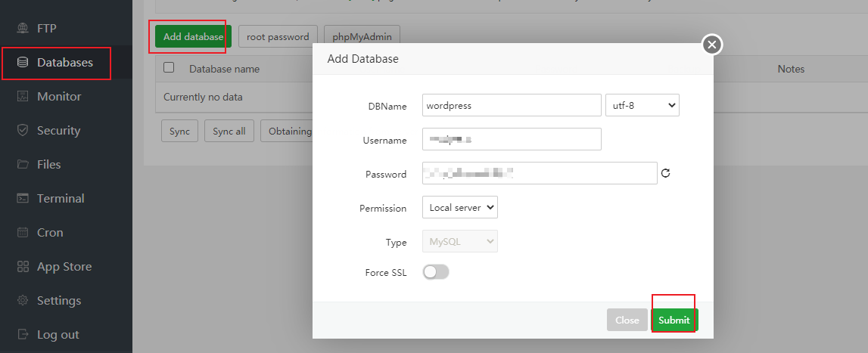Open the Type MySQL dropdown

point(459,242)
